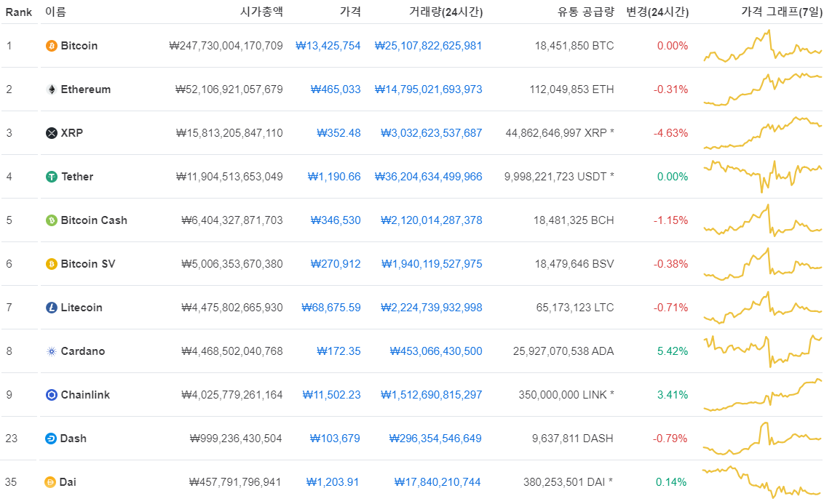Image resolution: width=824 pixels, height=504 pixels.
Task: Select XRP change -4.63%
Action: pos(670,133)
